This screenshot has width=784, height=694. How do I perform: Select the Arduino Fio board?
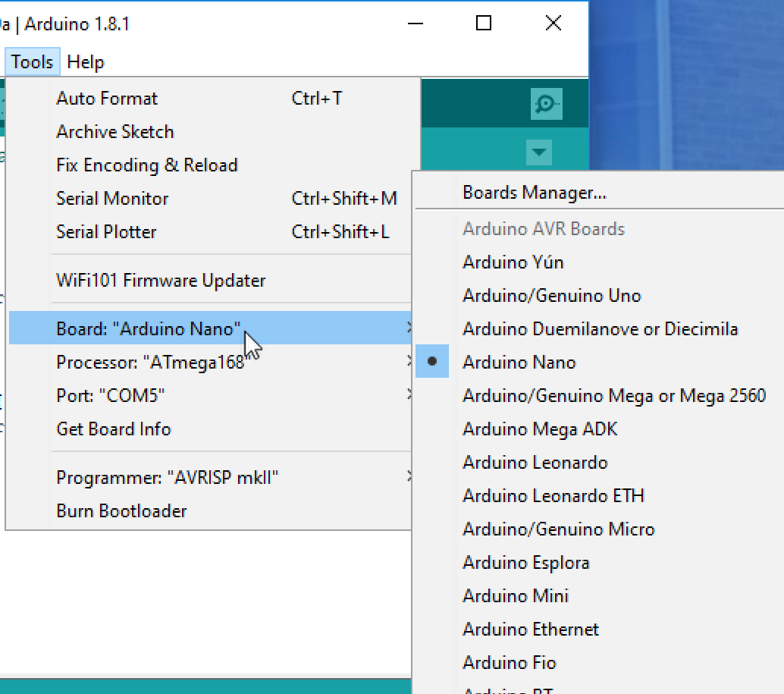tap(599, 662)
